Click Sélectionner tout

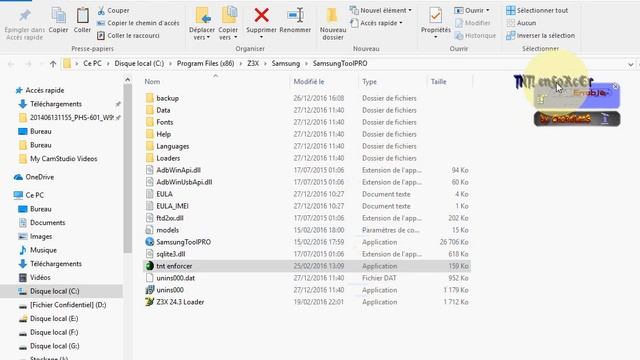click(537, 11)
